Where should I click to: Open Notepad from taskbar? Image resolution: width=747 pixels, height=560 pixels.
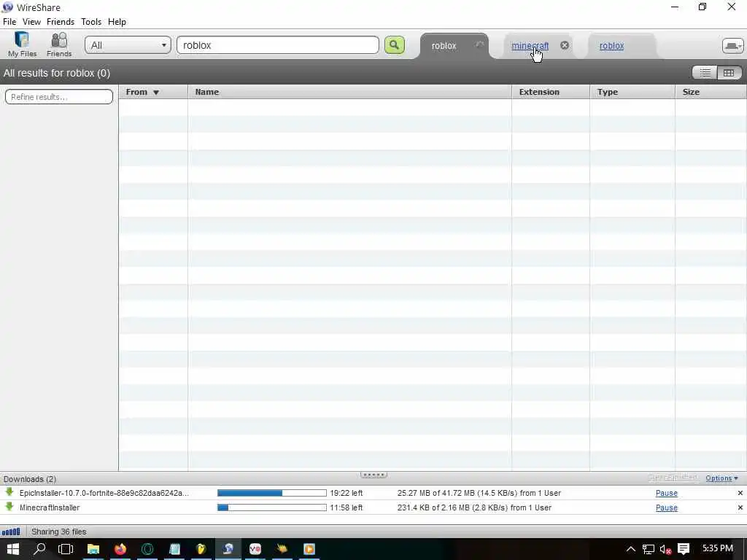[x=174, y=549]
